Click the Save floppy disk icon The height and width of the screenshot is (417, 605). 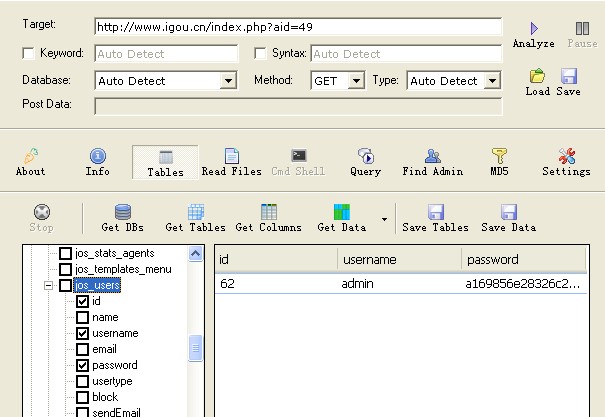(569, 76)
